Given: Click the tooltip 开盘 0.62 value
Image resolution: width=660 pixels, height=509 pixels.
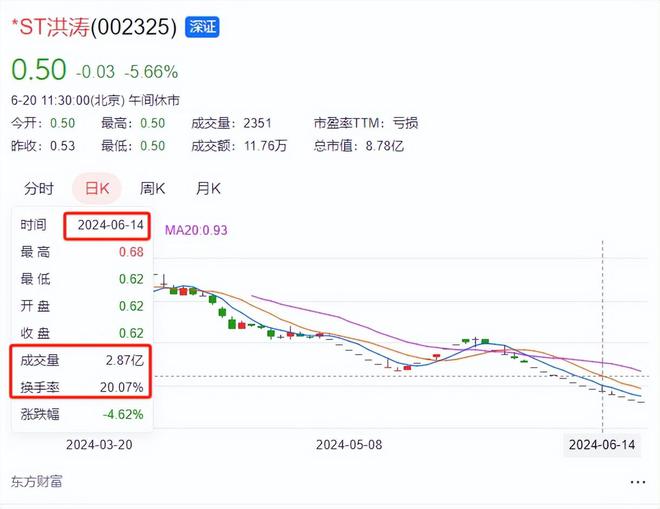Looking at the screenshot, I should coord(131,306).
